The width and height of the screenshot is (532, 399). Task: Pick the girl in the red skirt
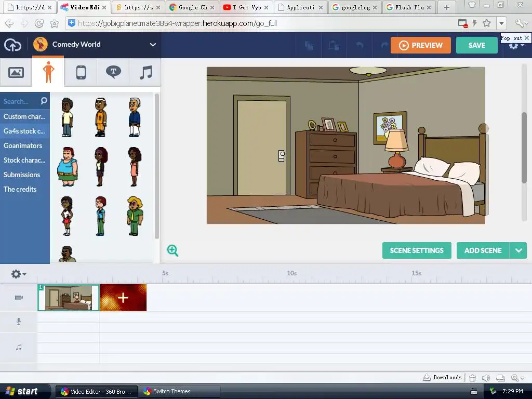click(x=67, y=216)
